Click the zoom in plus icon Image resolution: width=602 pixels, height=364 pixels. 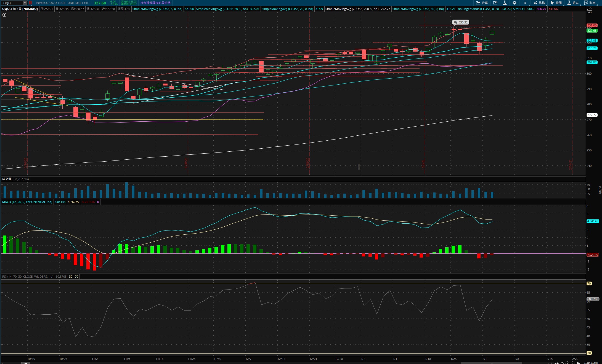tap(567, 363)
